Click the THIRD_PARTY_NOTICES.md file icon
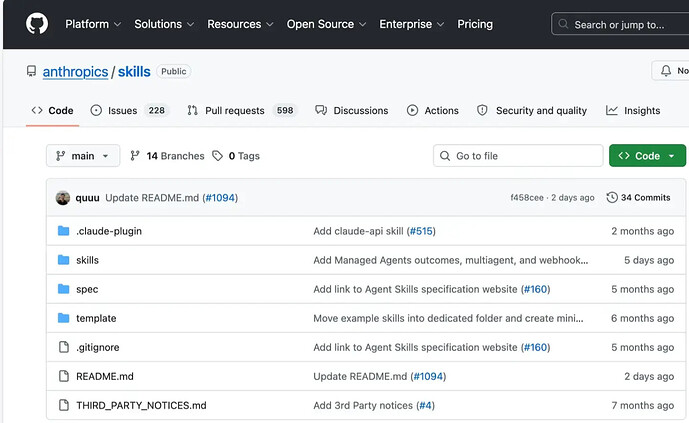Image resolution: width=689 pixels, height=423 pixels. 64,405
